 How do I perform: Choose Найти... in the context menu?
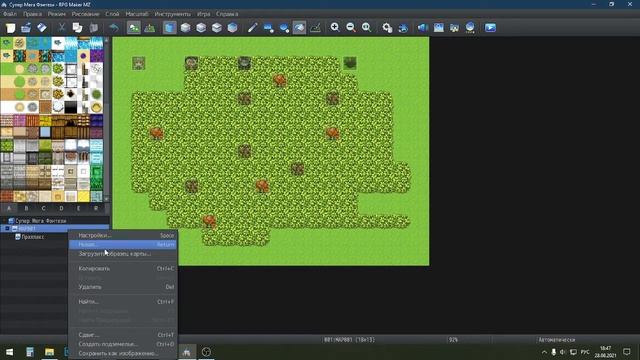123,302
